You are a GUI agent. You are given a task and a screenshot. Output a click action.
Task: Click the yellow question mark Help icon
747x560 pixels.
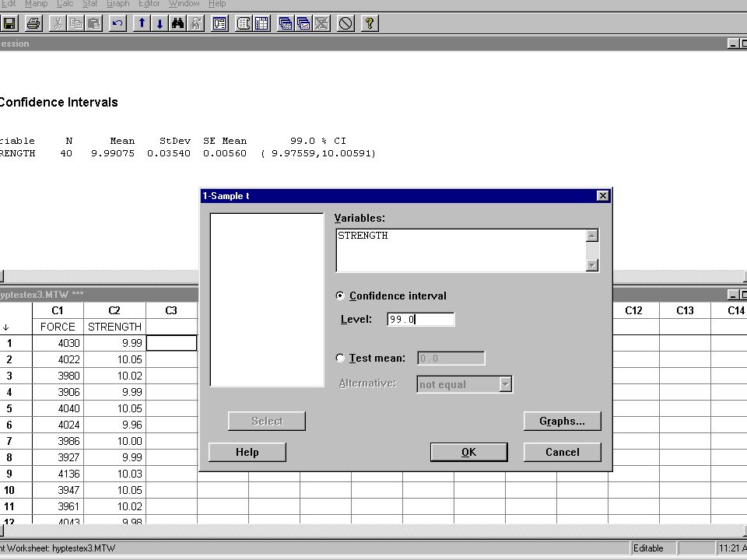click(370, 23)
